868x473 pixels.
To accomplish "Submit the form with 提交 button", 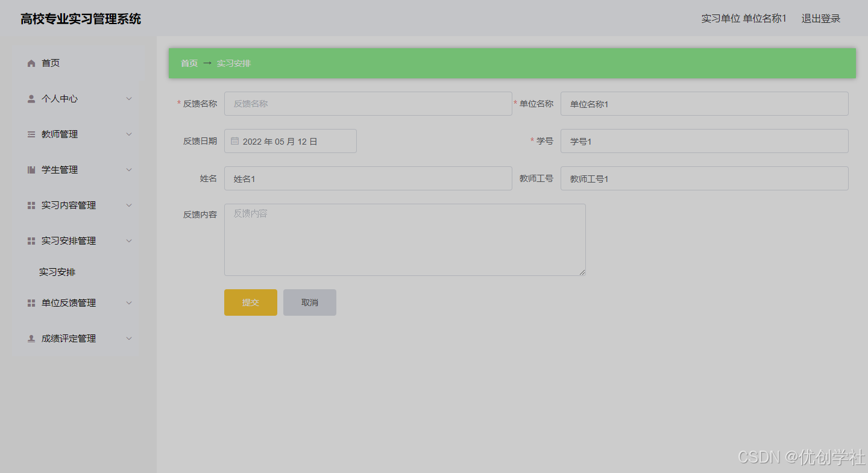I will [251, 302].
